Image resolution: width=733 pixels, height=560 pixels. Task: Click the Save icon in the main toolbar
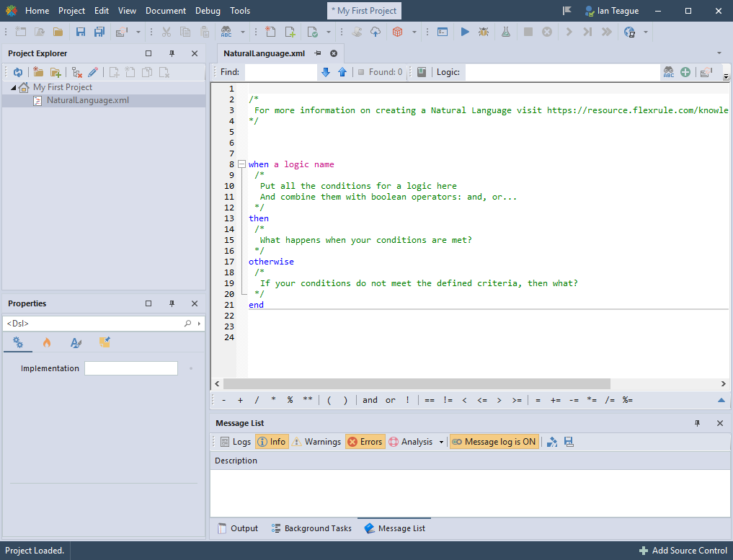click(81, 32)
